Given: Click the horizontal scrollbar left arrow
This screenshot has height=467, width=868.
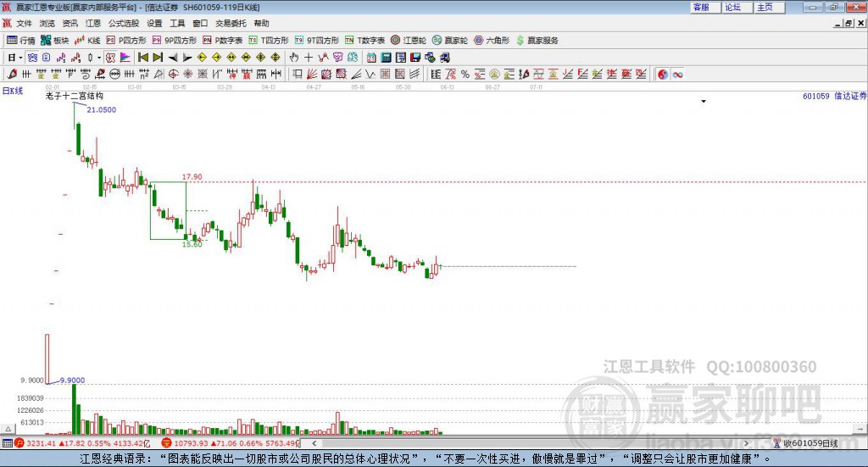Looking at the screenshot, I should (x=314, y=443).
